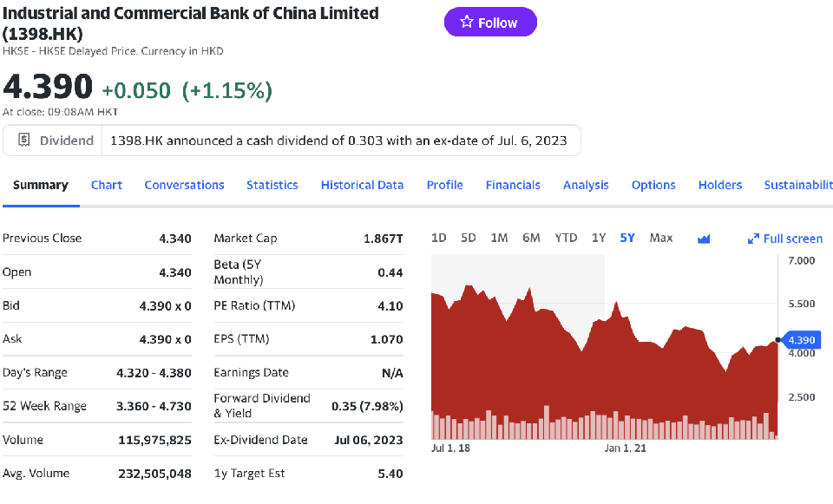
Task: Select the 1D chart range
Action: pyautogui.click(x=439, y=238)
